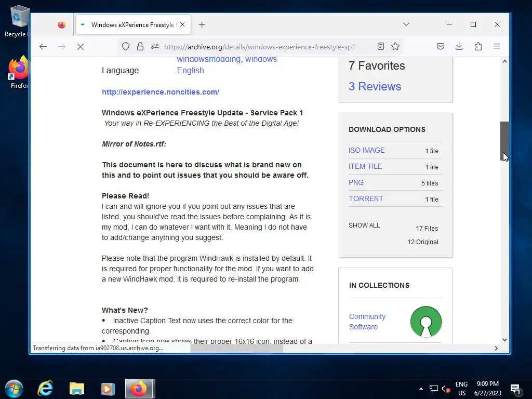Click the vertical scrollbar thumb
This screenshot has height=399, width=532.
[x=504, y=141]
